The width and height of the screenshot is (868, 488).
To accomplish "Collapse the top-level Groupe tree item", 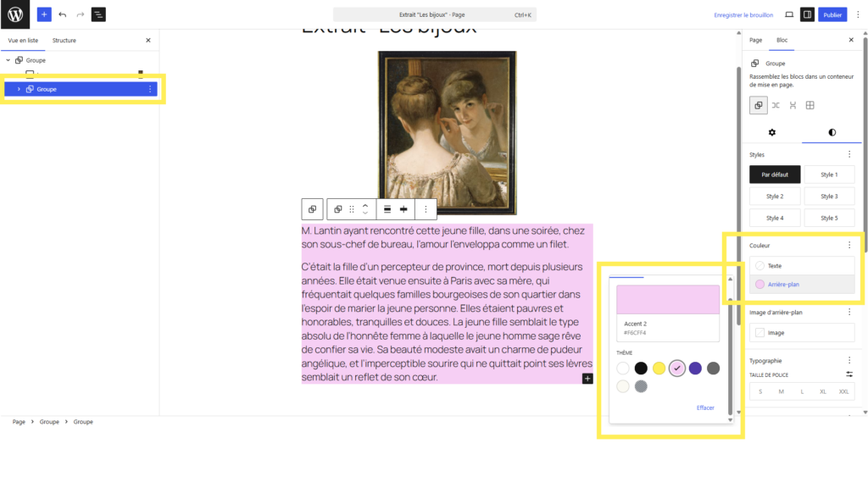I will 8,60.
